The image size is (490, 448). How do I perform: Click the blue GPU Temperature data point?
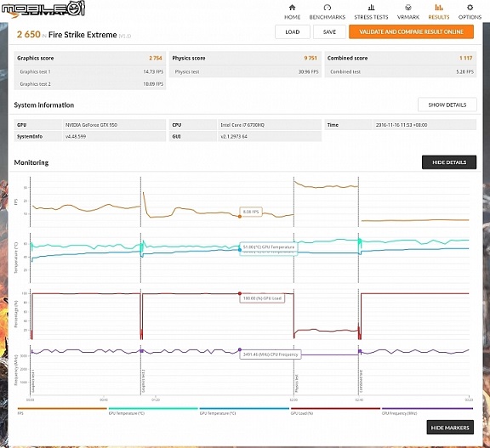tap(240, 250)
